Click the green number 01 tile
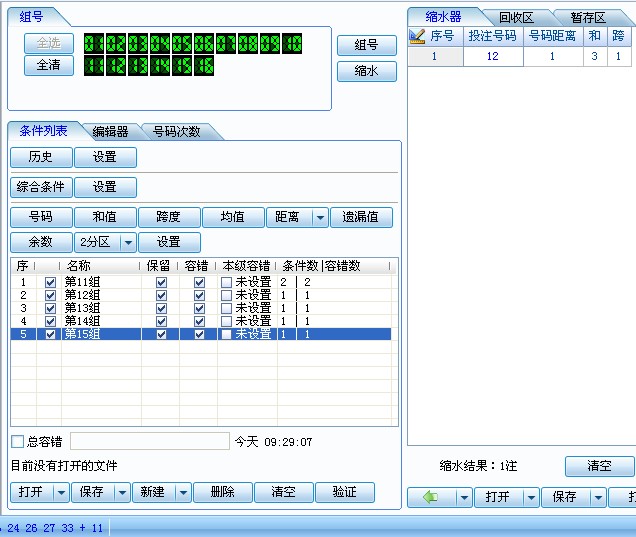This screenshot has width=636, height=537. [93, 43]
